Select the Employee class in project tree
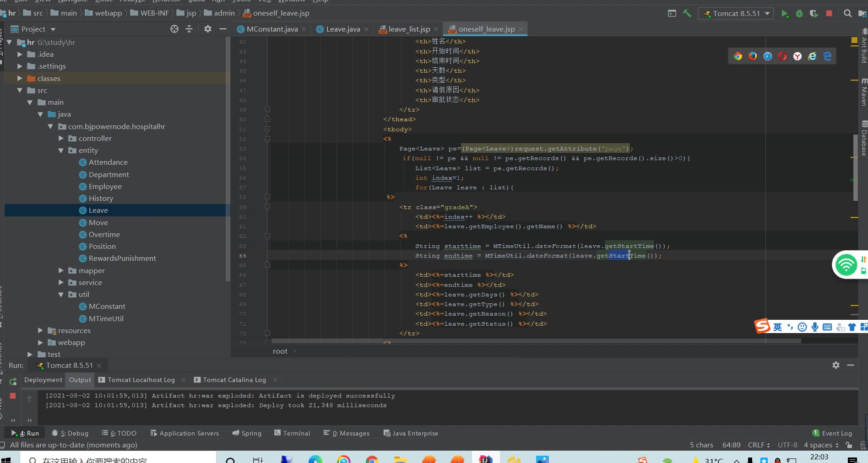The height and width of the screenshot is (463, 868). click(x=105, y=187)
